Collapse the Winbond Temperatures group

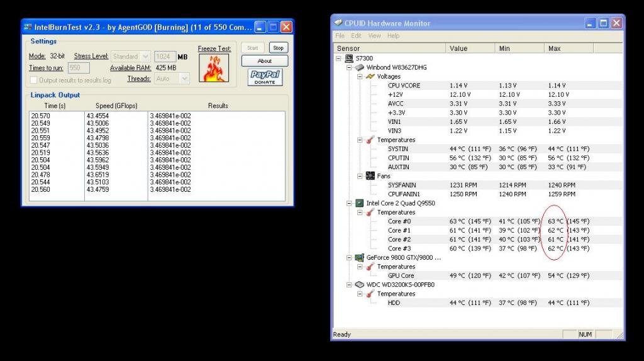[360, 140]
